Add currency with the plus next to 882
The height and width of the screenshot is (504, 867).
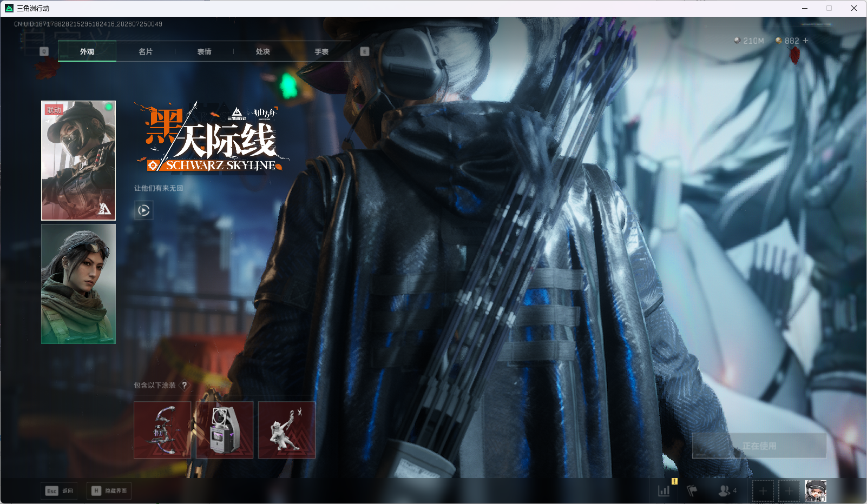click(805, 41)
